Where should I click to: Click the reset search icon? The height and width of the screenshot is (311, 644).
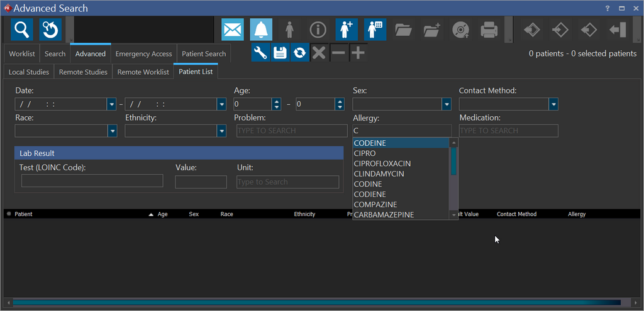click(x=50, y=30)
